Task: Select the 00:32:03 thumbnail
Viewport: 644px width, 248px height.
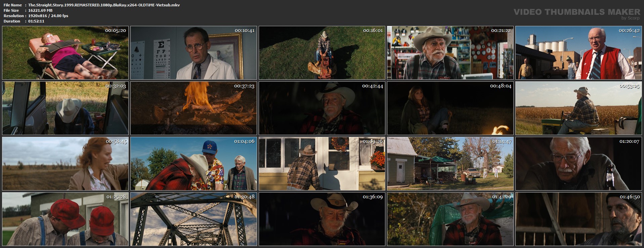Action: 65,108
